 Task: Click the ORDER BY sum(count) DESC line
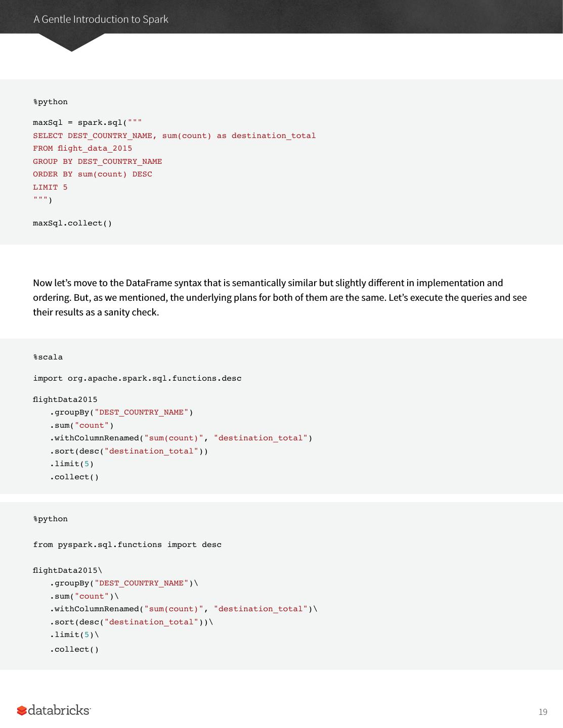[93, 174]
